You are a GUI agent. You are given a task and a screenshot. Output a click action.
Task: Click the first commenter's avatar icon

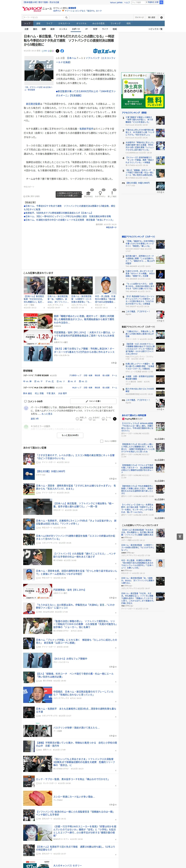(x=26, y=408)
